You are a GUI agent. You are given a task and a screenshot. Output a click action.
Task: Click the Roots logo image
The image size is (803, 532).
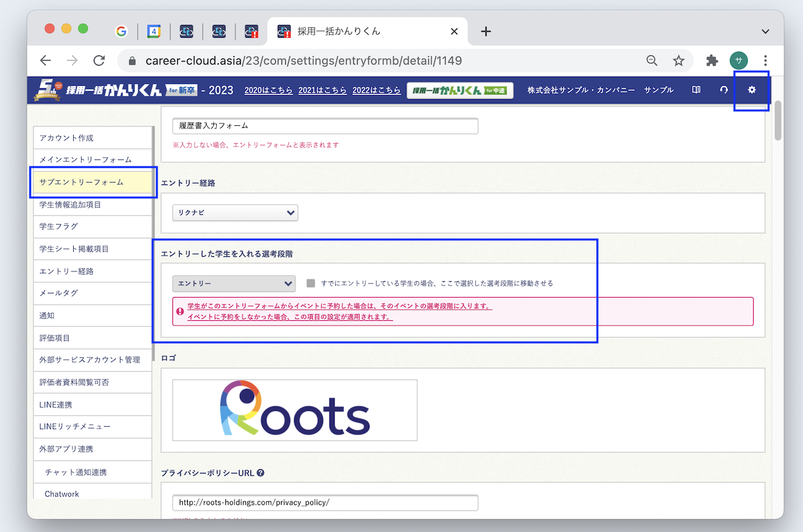click(295, 410)
